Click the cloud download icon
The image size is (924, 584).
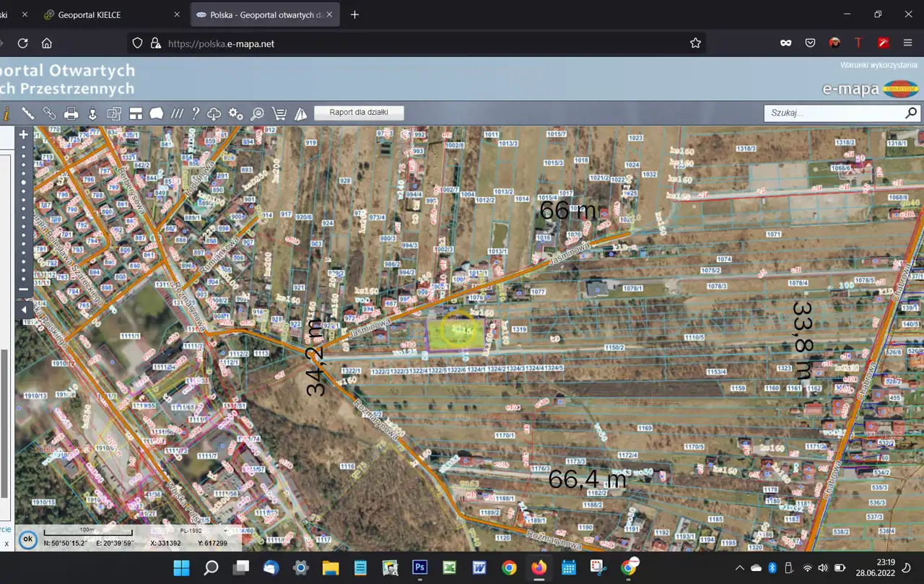coord(214,113)
